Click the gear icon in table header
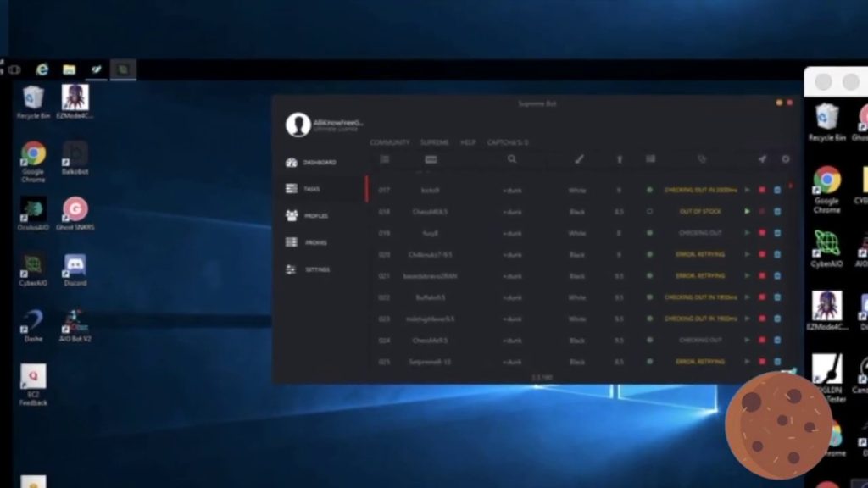868x488 pixels. pos(785,159)
